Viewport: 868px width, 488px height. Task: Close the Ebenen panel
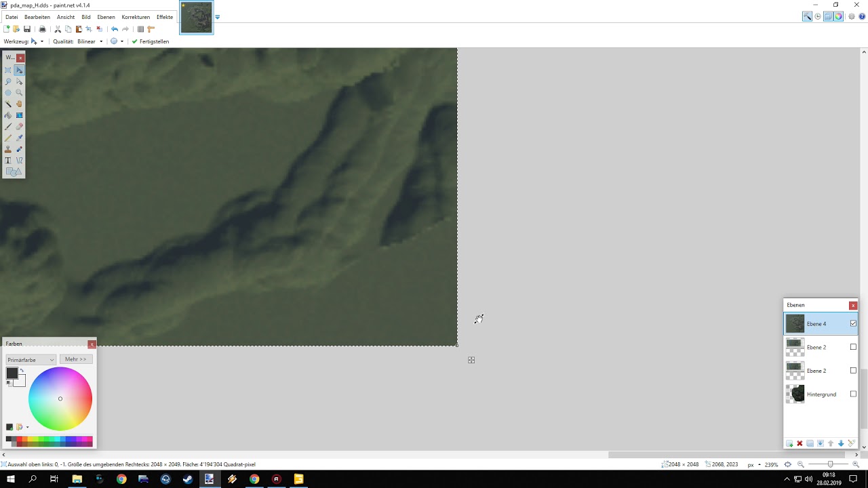[853, 306]
